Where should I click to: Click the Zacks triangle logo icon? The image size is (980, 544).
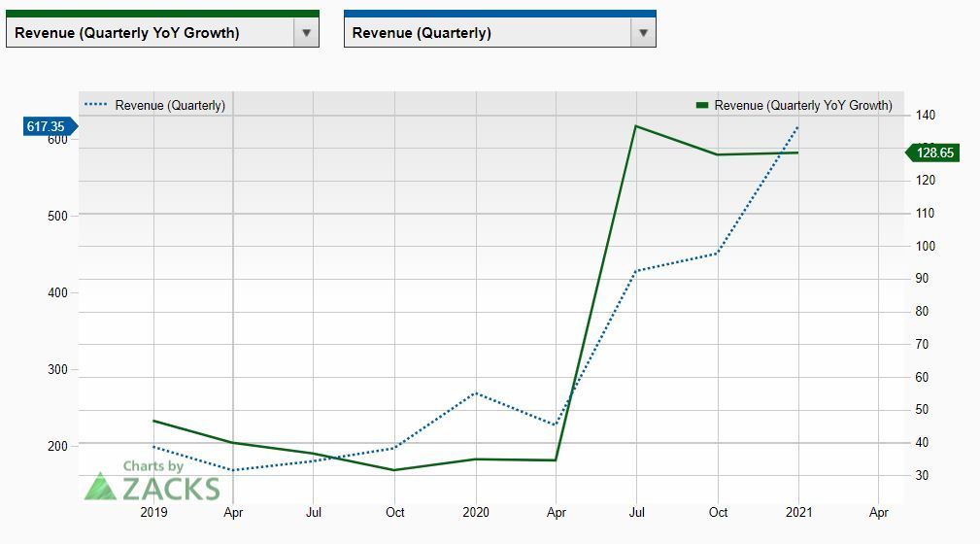click(100, 487)
